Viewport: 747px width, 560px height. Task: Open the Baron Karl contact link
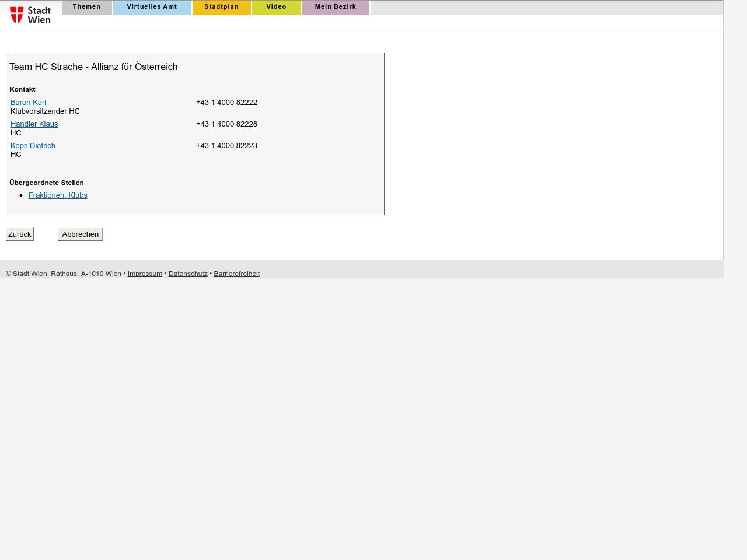[x=28, y=102]
